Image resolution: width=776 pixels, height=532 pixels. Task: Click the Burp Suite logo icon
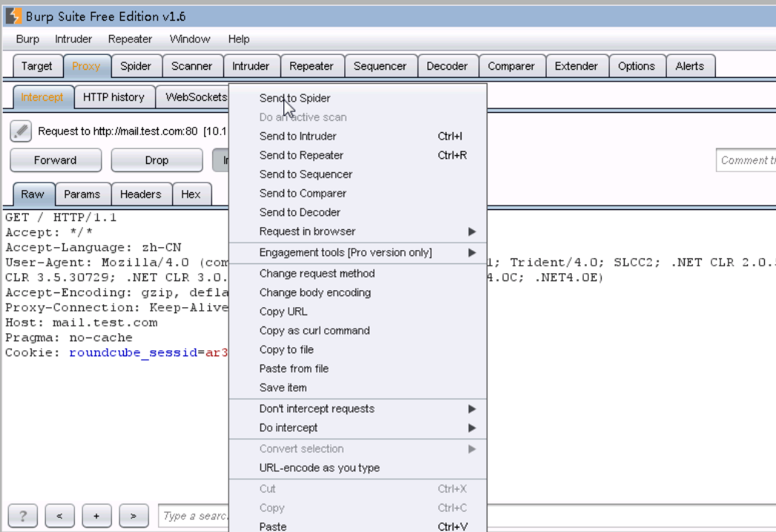[x=13, y=16]
